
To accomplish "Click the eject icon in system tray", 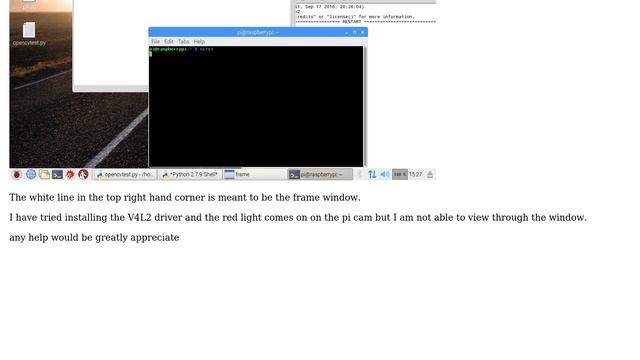I will [x=429, y=174].
